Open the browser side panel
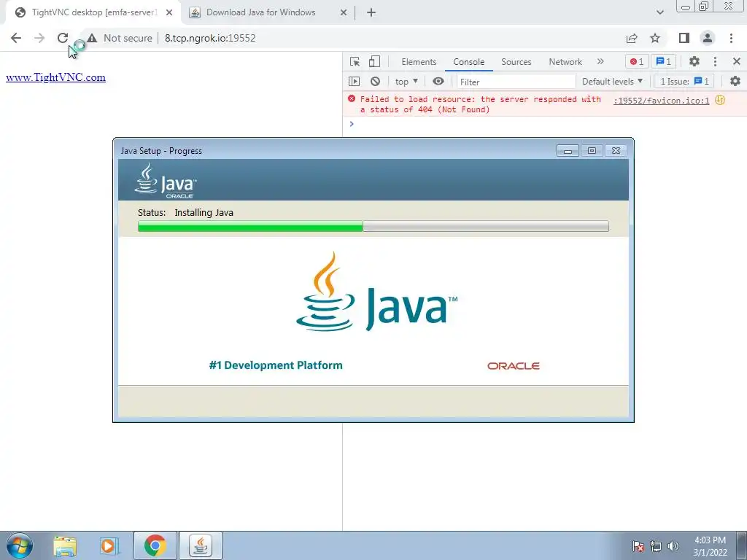The image size is (747, 560). (x=684, y=38)
